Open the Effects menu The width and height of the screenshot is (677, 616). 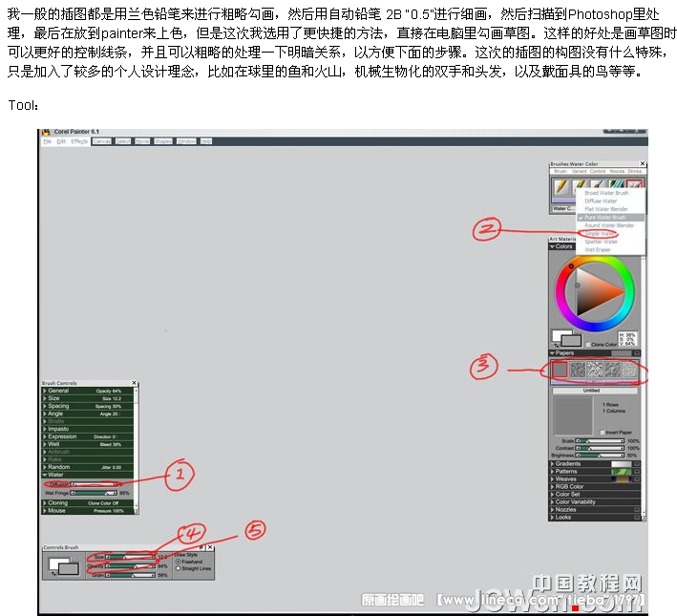click(x=79, y=141)
